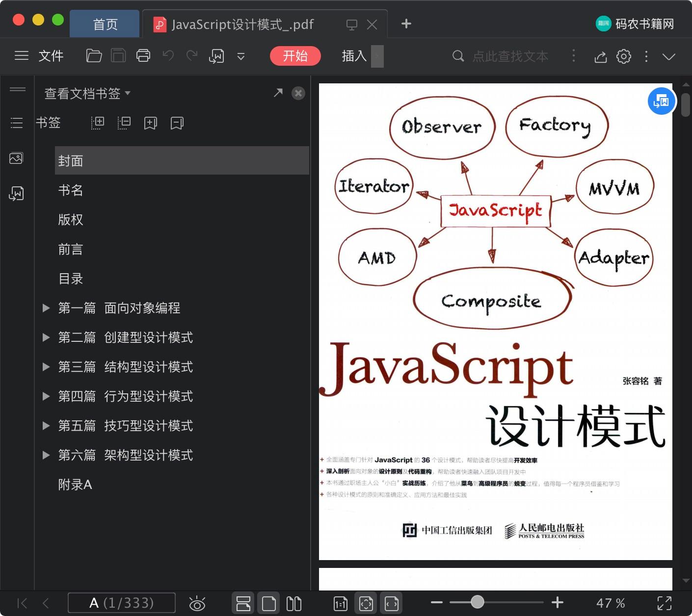Toggle continuous scrolling view
The width and height of the screenshot is (692, 616).
(x=243, y=603)
